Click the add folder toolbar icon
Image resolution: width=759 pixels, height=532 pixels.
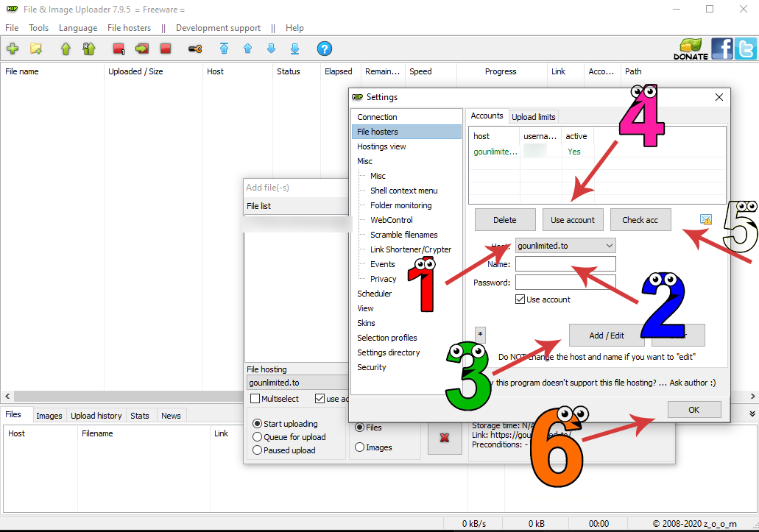point(35,49)
